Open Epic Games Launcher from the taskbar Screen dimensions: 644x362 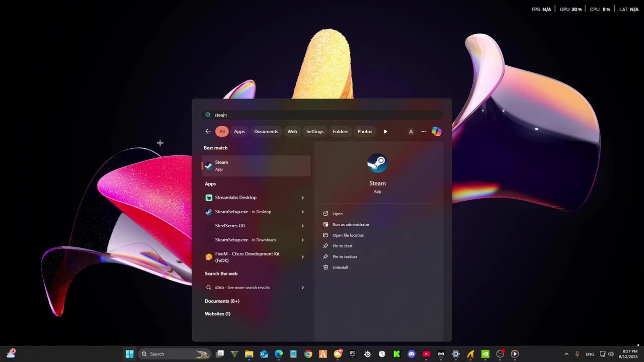click(x=352, y=354)
